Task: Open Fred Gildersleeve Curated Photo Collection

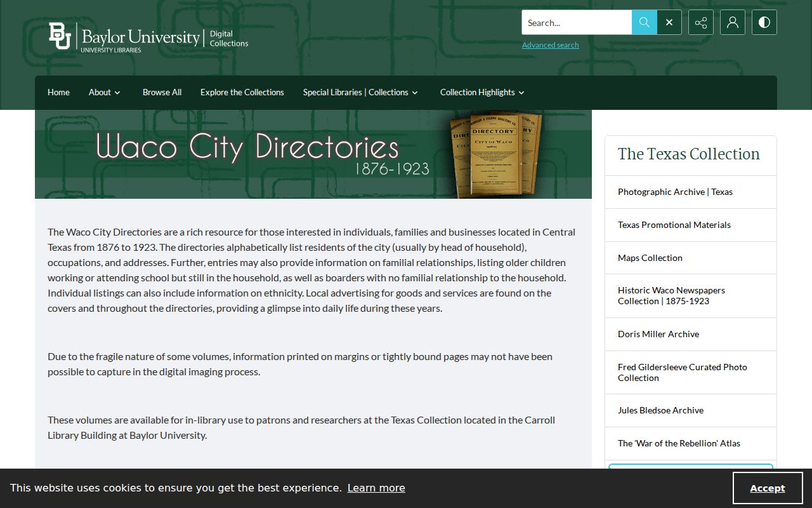Action: [x=691, y=372]
